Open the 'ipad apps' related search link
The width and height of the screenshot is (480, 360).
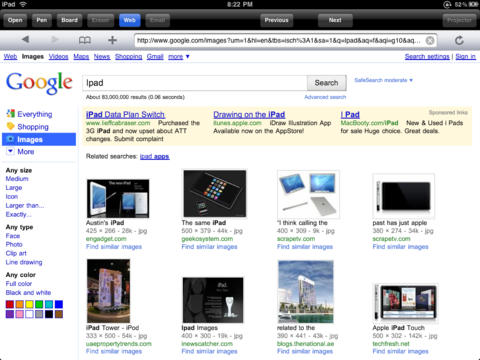tap(155, 156)
